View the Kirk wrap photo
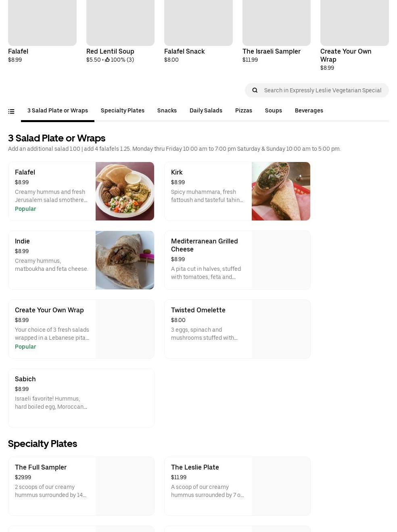 281,191
